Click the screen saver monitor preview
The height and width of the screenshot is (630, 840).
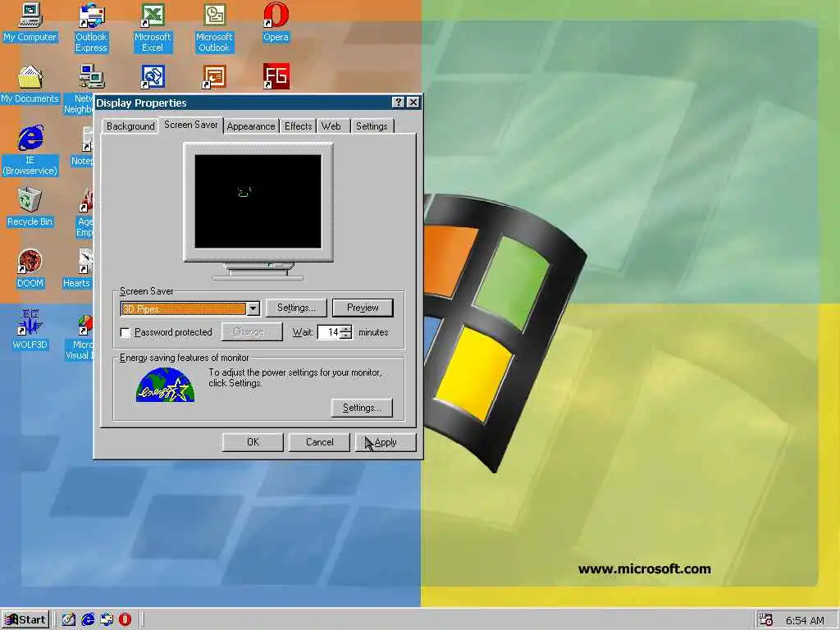(x=258, y=202)
